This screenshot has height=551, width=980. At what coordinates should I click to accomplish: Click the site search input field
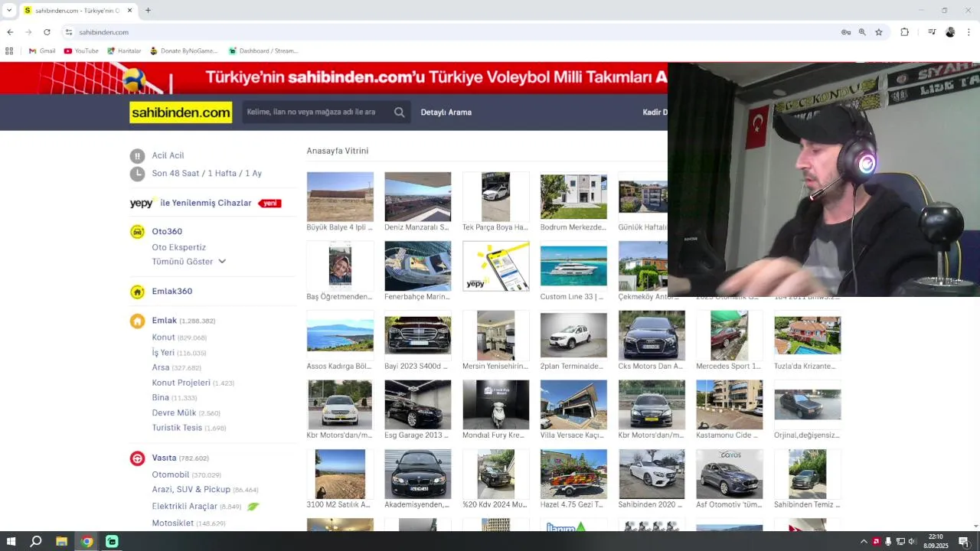coord(316,112)
